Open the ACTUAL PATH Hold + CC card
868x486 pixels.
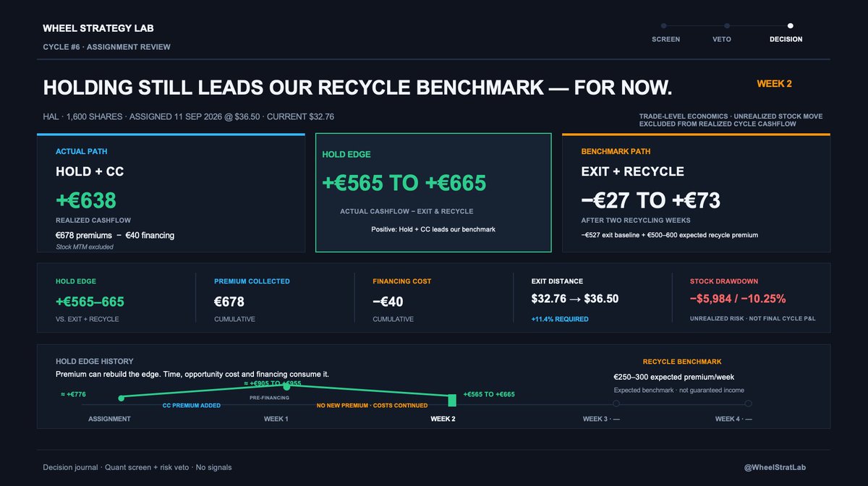[x=171, y=192]
